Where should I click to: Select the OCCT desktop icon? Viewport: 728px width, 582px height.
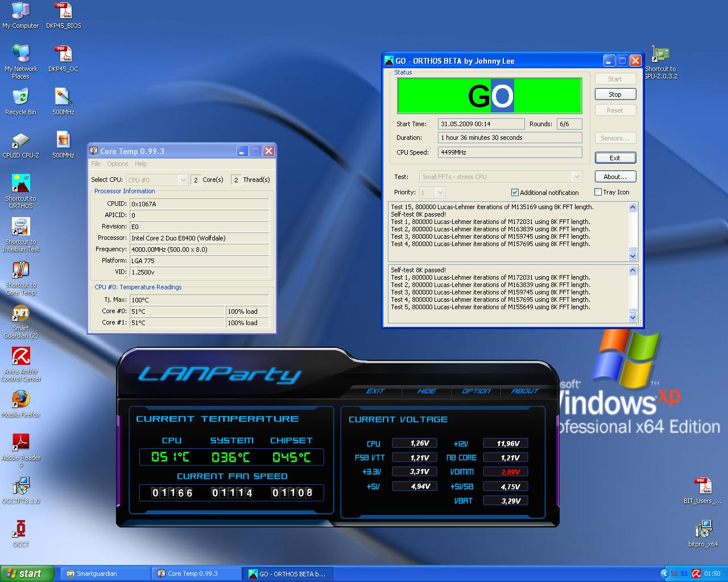(20, 534)
